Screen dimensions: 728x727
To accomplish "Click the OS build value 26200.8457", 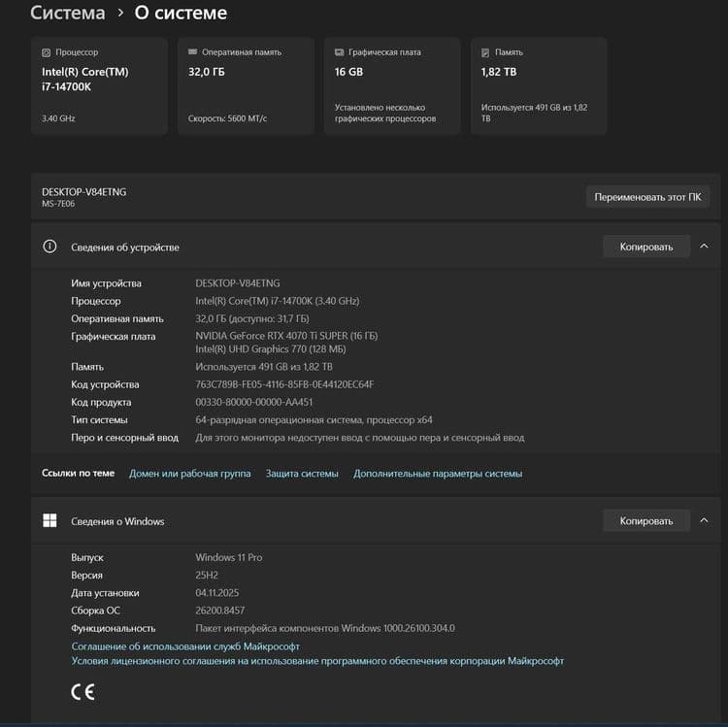I will [x=220, y=610].
